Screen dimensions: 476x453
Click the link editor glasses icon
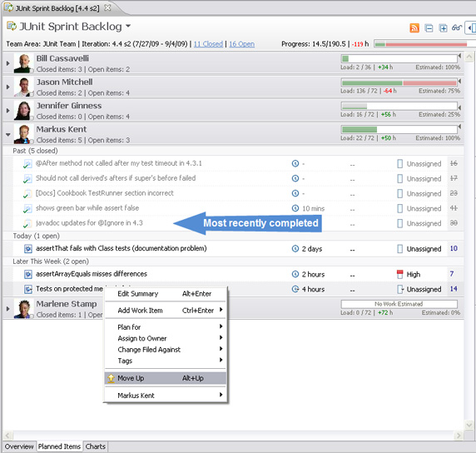tap(457, 28)
